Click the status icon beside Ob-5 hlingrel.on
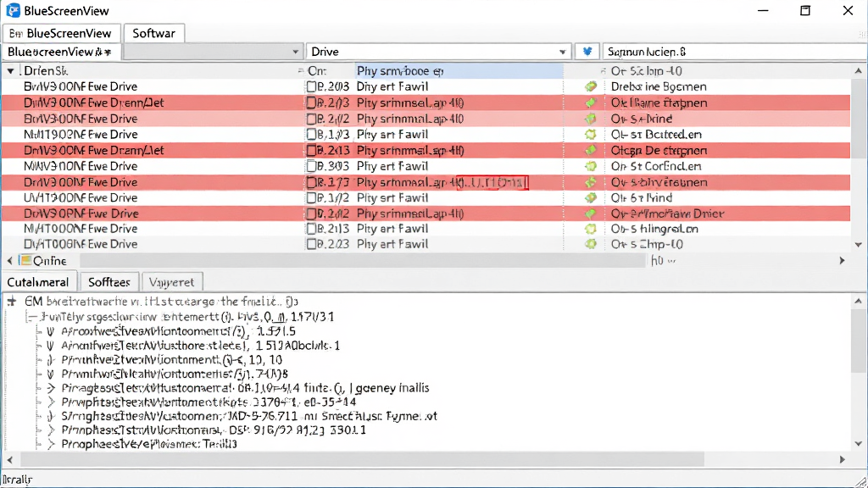This screenshot has height=488, width=868. (591, 229)
